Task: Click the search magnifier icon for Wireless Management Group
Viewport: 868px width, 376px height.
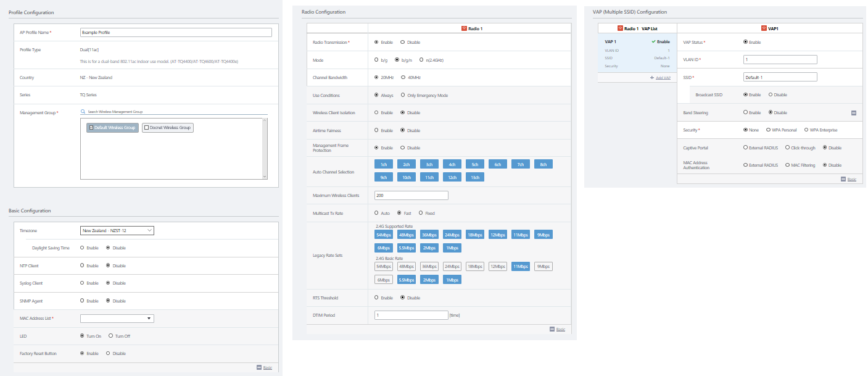Action: 83,112
